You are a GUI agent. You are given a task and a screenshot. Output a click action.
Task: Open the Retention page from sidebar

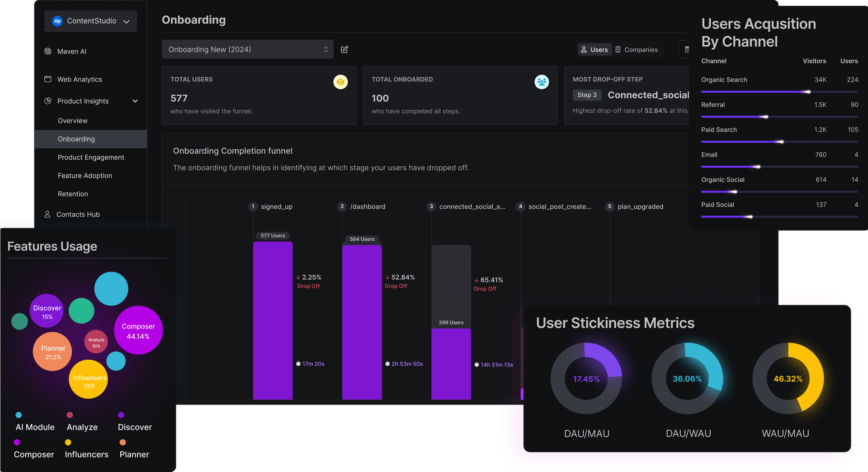[73, 194]
